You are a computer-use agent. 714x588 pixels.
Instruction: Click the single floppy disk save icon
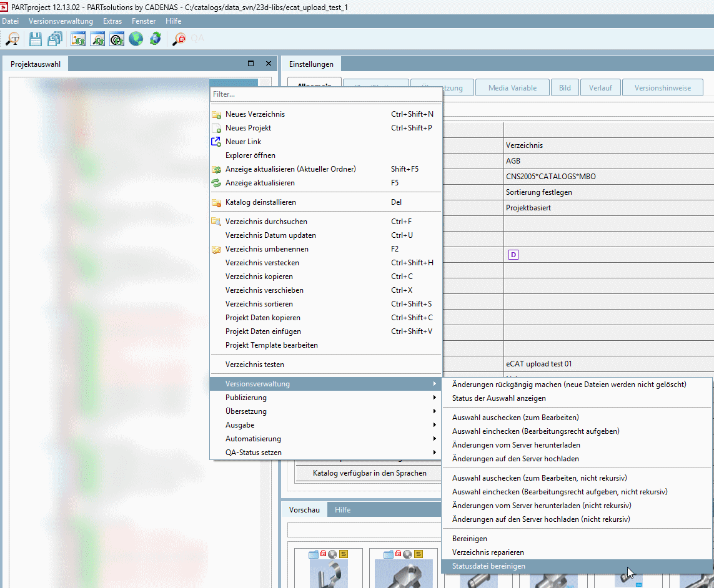[x=36, y=39]
